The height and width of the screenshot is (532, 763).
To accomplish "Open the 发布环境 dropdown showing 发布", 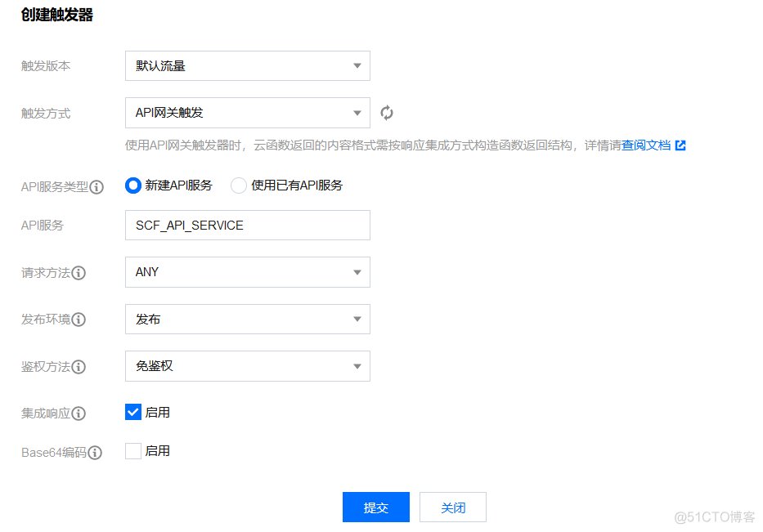I will [x=248, y=319].
